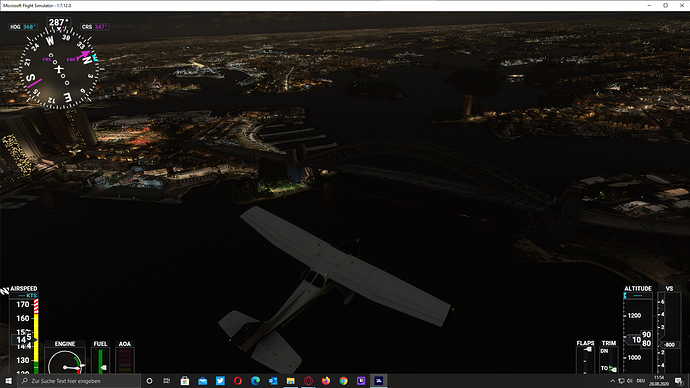
Task: Launch Firefox from the taskbar
Action: click(x=326, y=381)
